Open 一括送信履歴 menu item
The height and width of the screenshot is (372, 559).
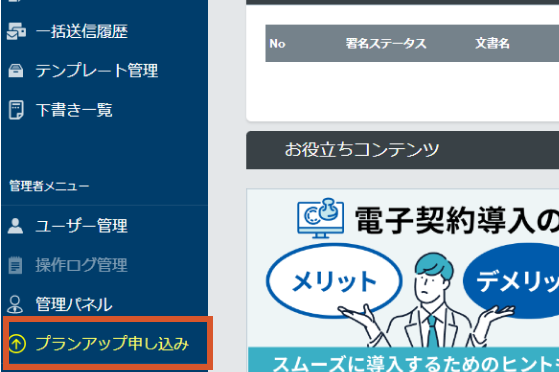82,31
